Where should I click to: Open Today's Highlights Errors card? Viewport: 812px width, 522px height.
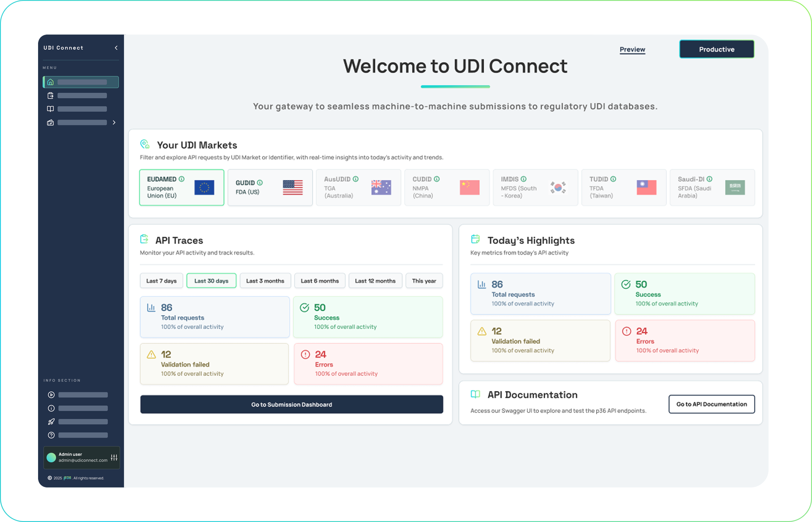(685, 341)
